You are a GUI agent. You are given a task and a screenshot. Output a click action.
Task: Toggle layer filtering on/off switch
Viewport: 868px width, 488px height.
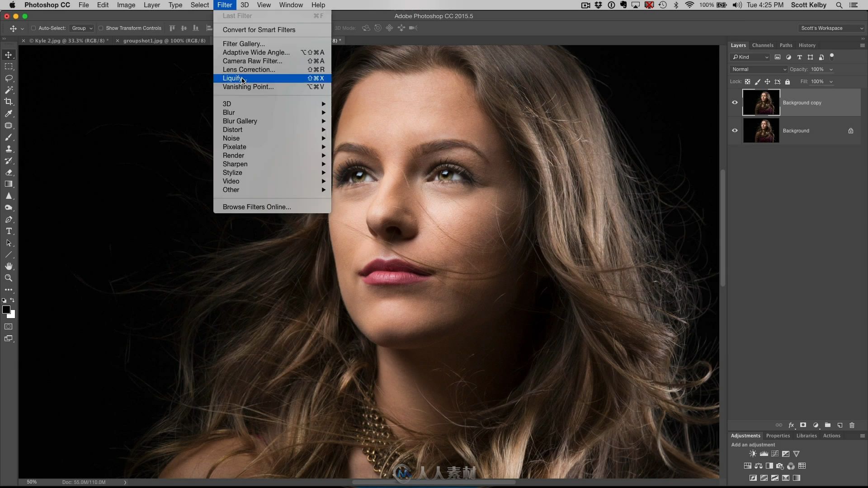pyautogui.click(x=832, y=57)
